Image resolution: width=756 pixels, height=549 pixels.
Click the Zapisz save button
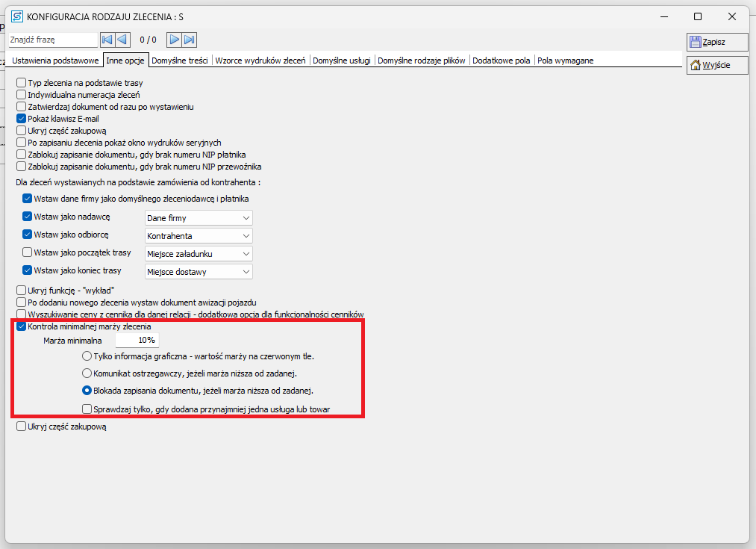pos(707,42)
